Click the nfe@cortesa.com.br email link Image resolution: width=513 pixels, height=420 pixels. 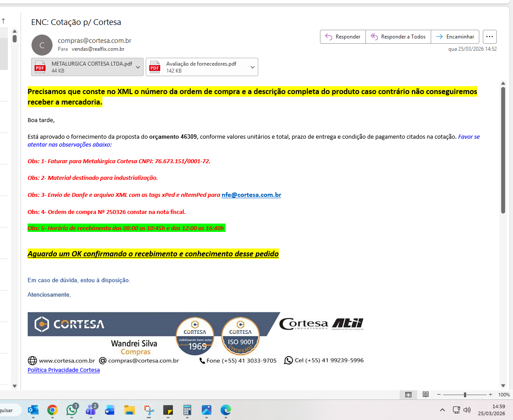tap(251, 195)
